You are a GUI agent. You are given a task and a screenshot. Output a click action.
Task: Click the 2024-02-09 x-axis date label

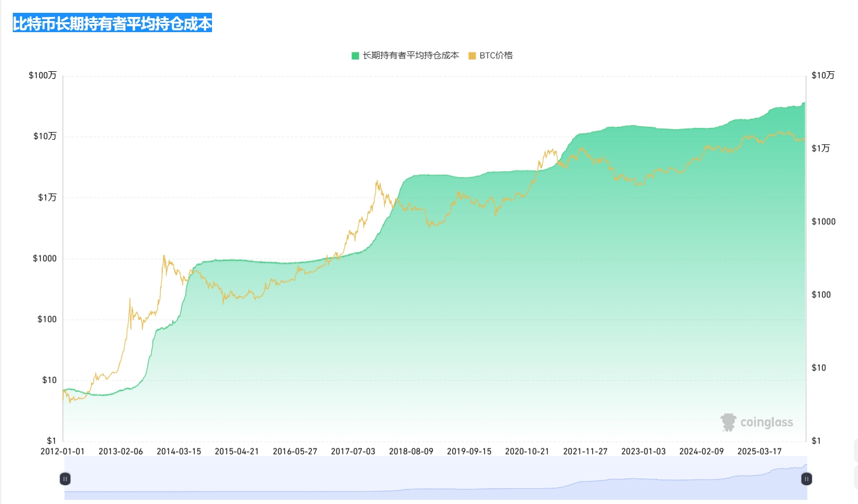point(701,451)
